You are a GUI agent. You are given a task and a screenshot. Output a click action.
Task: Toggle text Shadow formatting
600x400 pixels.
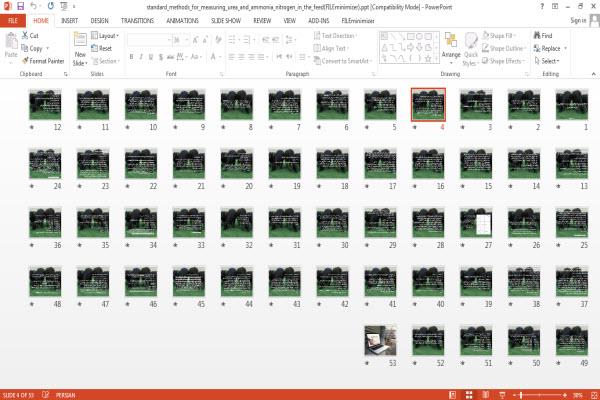click(161, 57)
